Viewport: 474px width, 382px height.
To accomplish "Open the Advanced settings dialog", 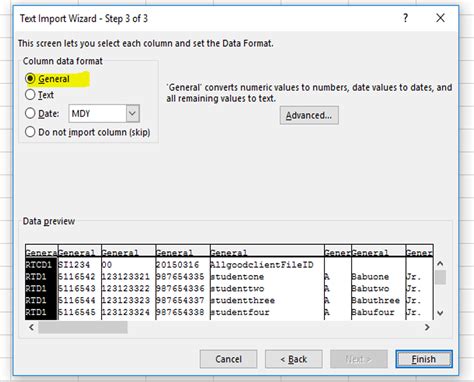I will click(309, 115).
